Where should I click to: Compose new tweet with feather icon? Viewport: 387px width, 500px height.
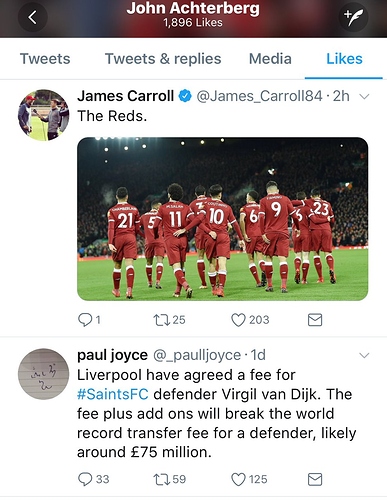point(354,18)
